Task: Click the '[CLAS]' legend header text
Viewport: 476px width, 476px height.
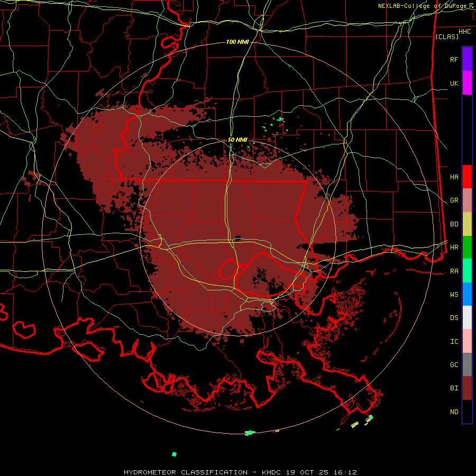Action: [x=447, y=36]
